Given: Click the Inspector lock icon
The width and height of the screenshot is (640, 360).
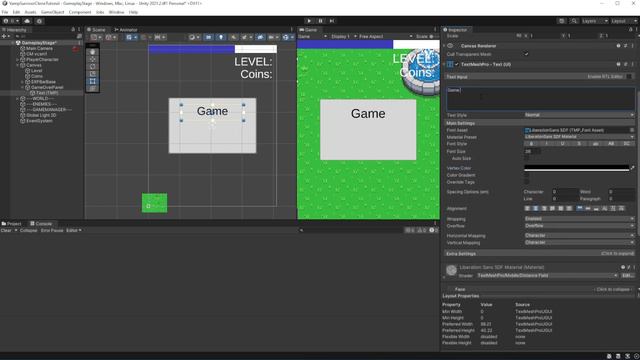Looking at the screenshot, I should [x=630, y=29].
